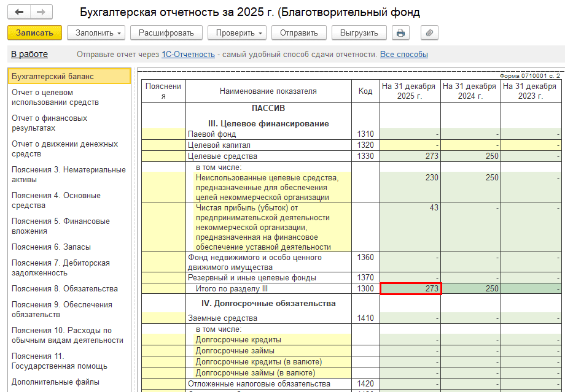
Task: Open the Проверить dropdown menu
Action: coord(236,33)
